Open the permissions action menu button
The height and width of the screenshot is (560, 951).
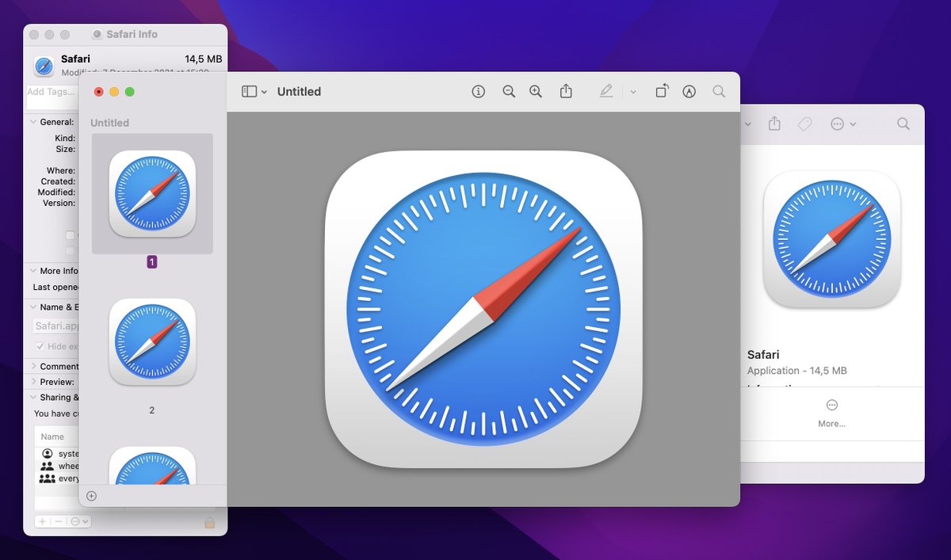pos(79,521)
